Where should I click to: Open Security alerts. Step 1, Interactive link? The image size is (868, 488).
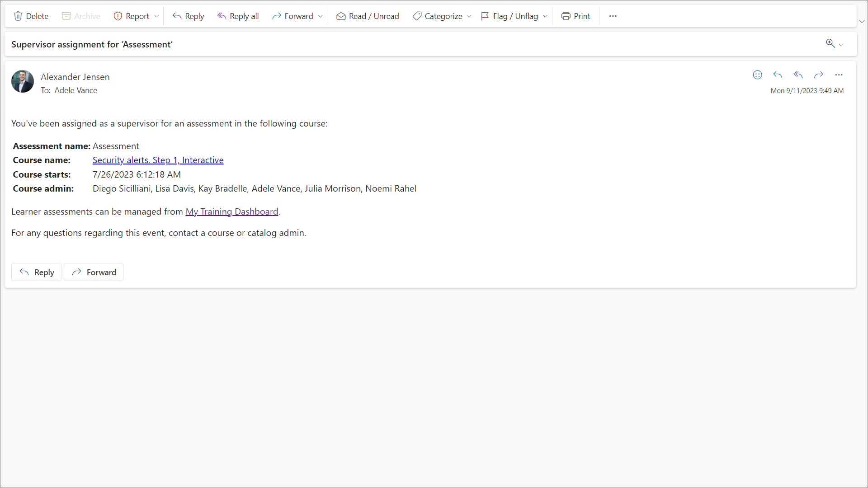tap(158, 160)
